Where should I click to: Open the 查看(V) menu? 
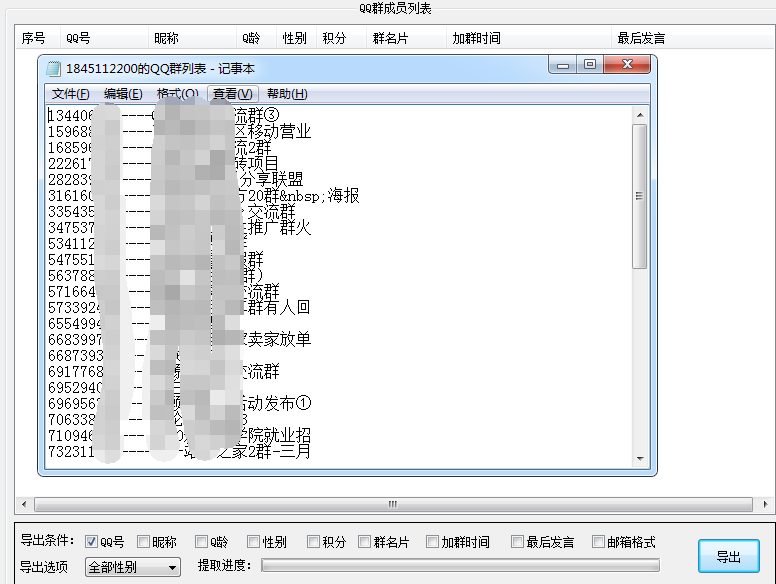pyautogui.click(x=232, y=94)
